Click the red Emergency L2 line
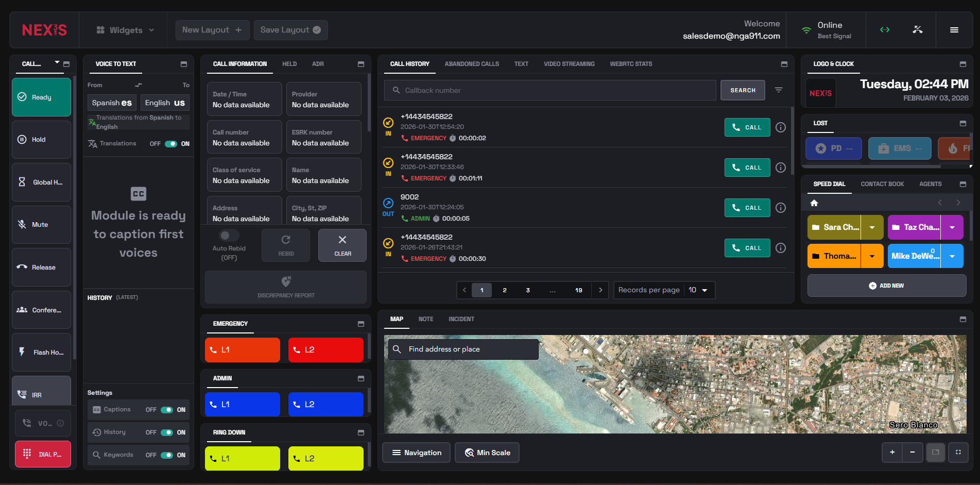This screenshot has width=980, height=485. point(325,350)
